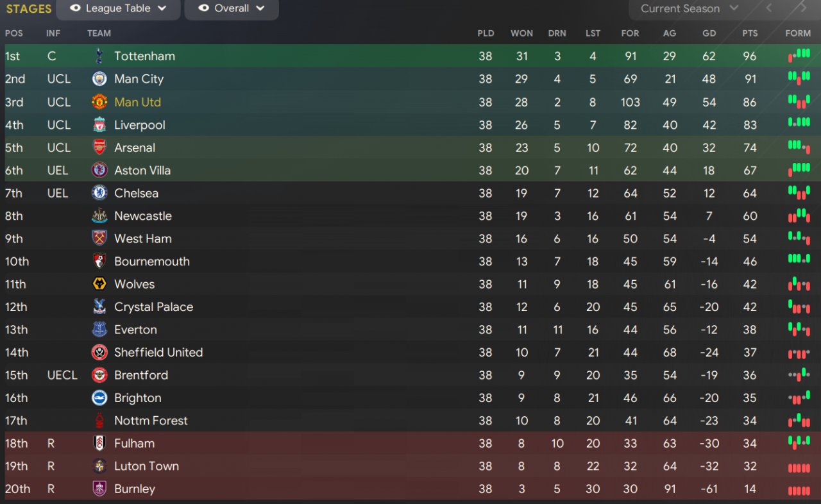Viewport: 821px width, 504px height.
Task: Click the eye icon beside Overall
Action: [204, 8]
